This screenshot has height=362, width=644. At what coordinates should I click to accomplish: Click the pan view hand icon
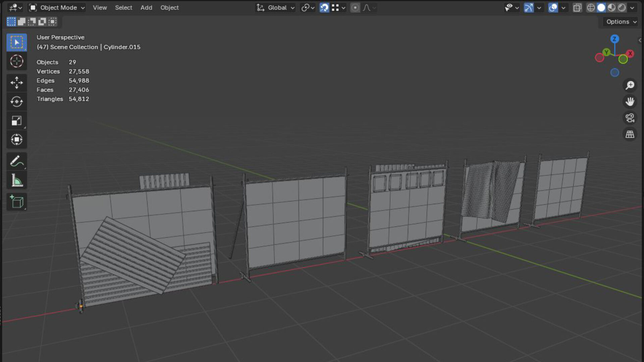(x=630, y=102)
